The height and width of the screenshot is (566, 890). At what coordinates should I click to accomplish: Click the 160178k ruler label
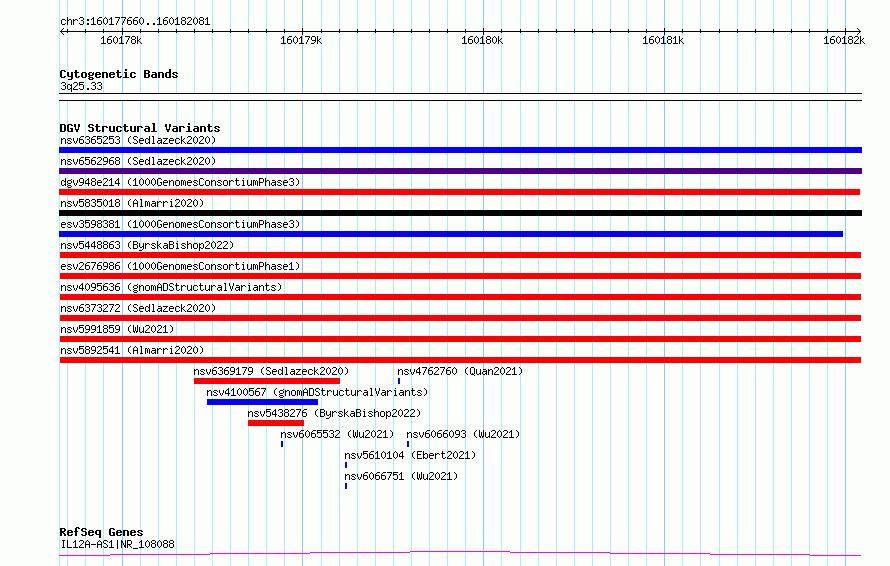[121, 40]
